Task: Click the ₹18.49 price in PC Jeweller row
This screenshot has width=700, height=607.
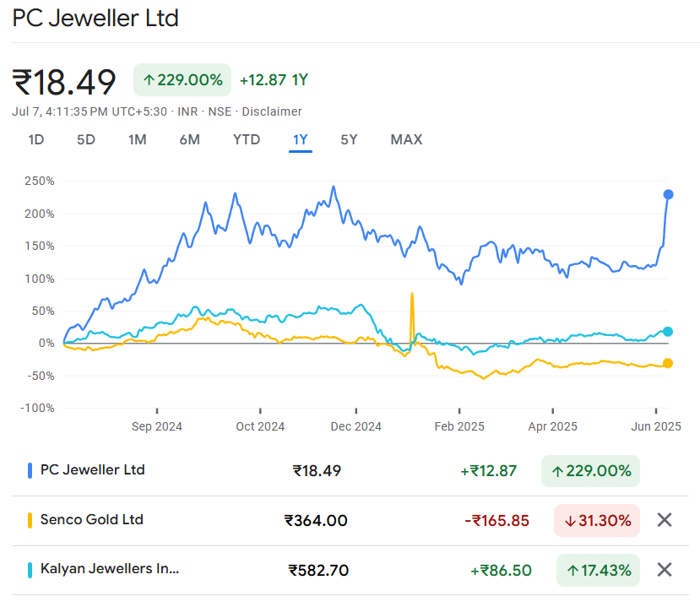Action: click(x=317, y=471)
